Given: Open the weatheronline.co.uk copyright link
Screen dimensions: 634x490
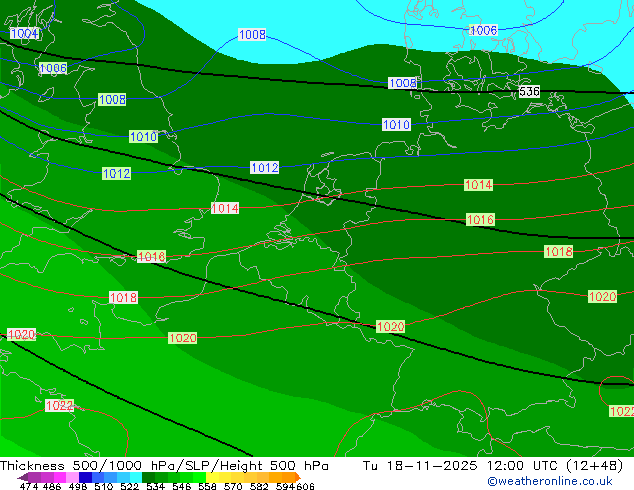Looking at the screenshot, I should point(550,481).
